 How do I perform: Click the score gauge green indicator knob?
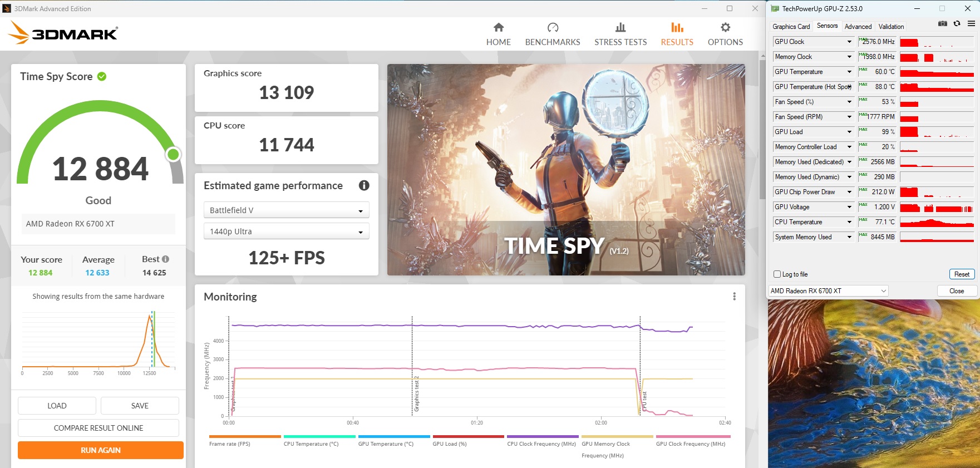coord(174,154)
